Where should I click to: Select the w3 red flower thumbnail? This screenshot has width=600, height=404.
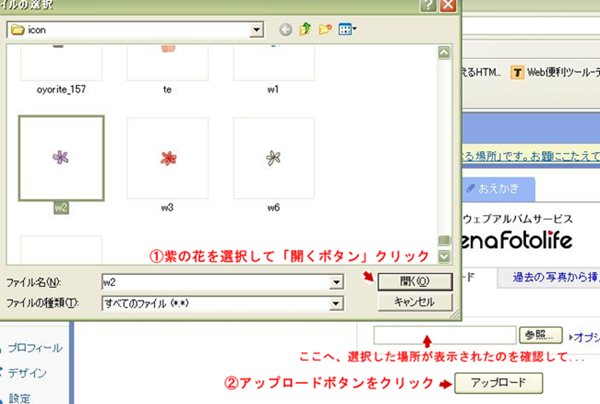(168, 158)
